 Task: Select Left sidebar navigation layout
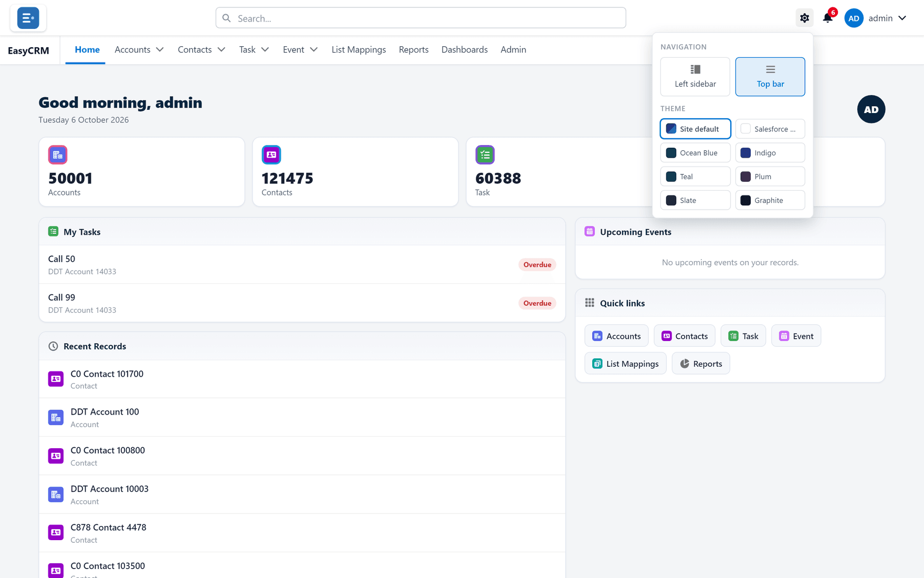point(695,77)
